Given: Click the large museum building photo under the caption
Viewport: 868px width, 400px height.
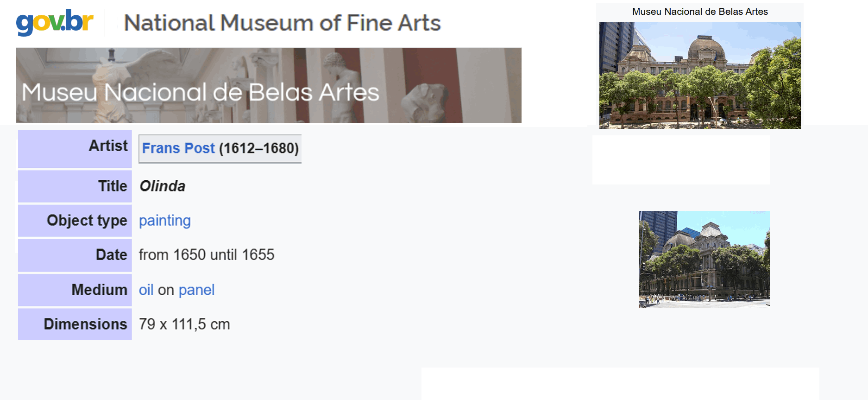Looking at the screenshot, I should pyautogui.click(x=700, y=76).
